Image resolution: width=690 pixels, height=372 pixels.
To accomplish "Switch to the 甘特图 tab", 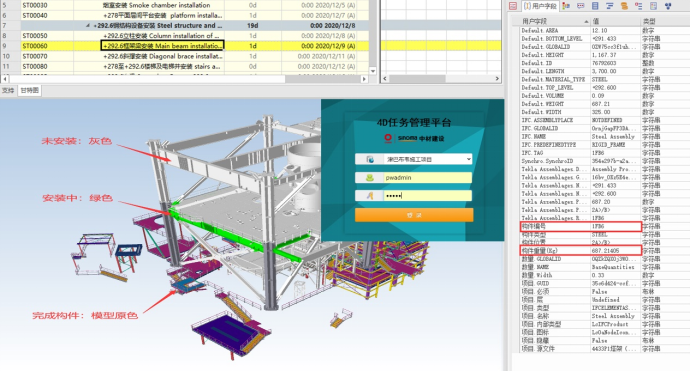I will tap(29, 90).
